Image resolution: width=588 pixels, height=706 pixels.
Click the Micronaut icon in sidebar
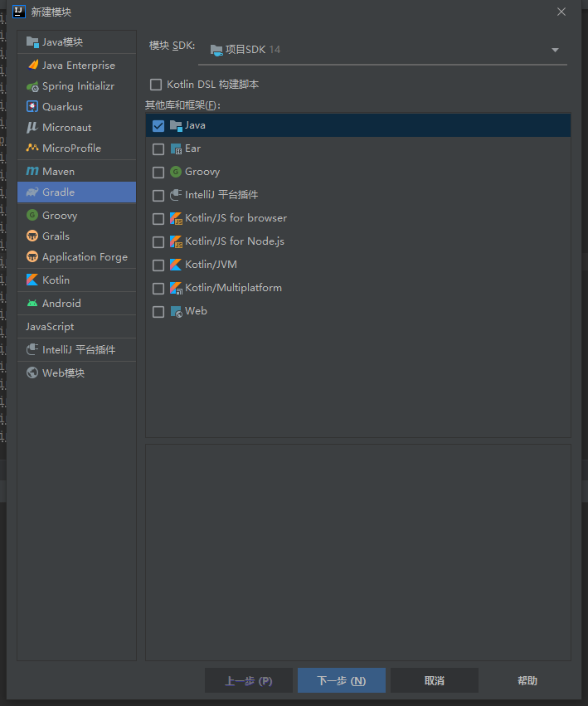click(x=32, y=128)
